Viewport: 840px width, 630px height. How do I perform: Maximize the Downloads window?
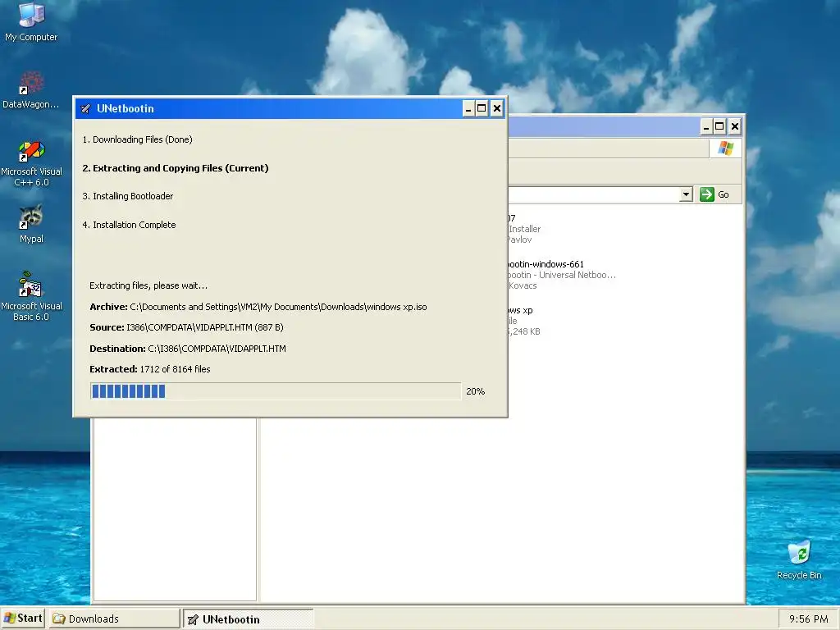719,127
